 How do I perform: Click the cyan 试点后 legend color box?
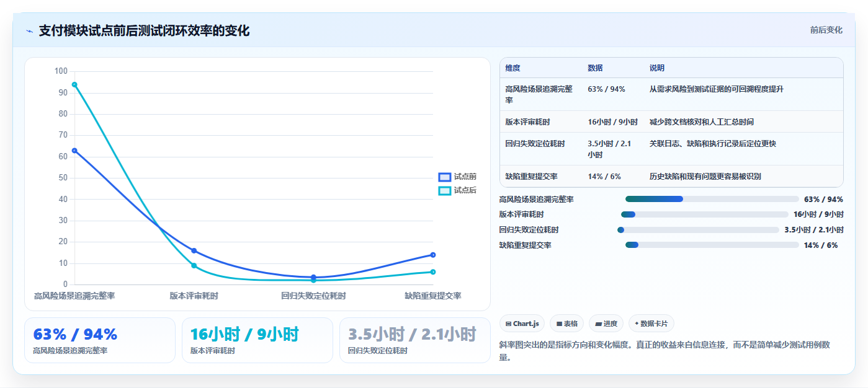pos(444,190)
